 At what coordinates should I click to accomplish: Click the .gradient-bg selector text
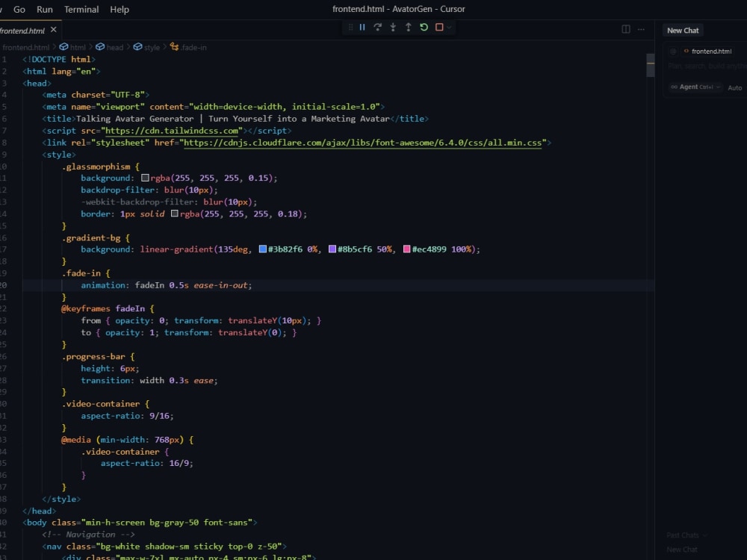tap(91, 237)
